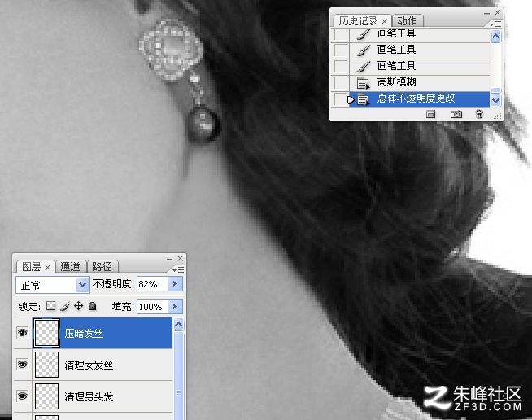Switch to the 历史记录 tab
The height and width of the screenshot is (420, 532).
click(358, 21)
